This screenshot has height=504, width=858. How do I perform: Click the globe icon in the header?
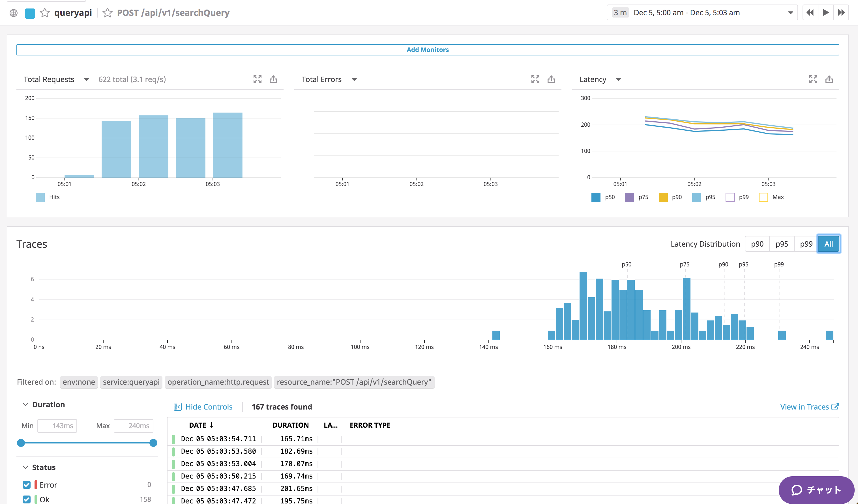click(14, 13)
